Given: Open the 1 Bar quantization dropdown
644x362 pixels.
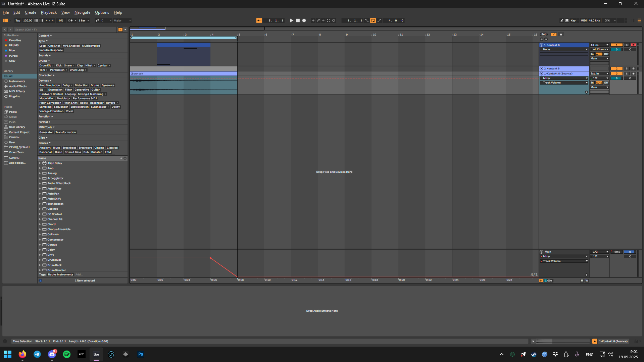Looking at the screenshot, I should tap(84, 20).
